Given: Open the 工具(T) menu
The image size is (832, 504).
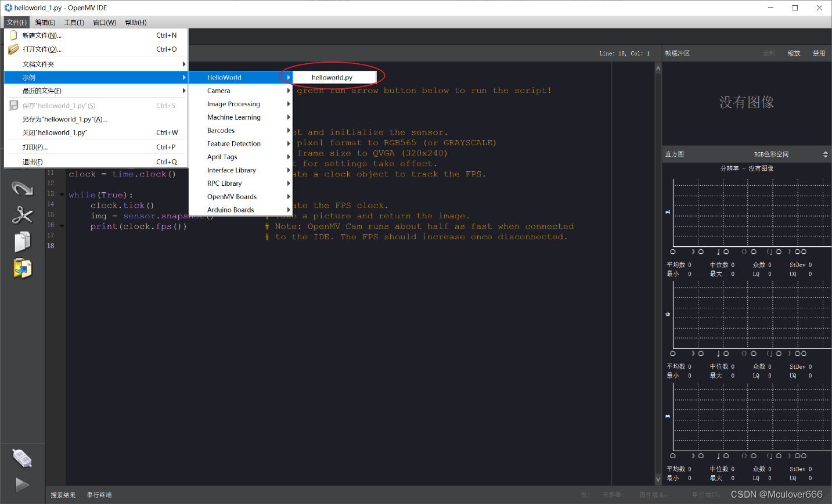Looking at the screenshot, I should click(x=74, y=22).
